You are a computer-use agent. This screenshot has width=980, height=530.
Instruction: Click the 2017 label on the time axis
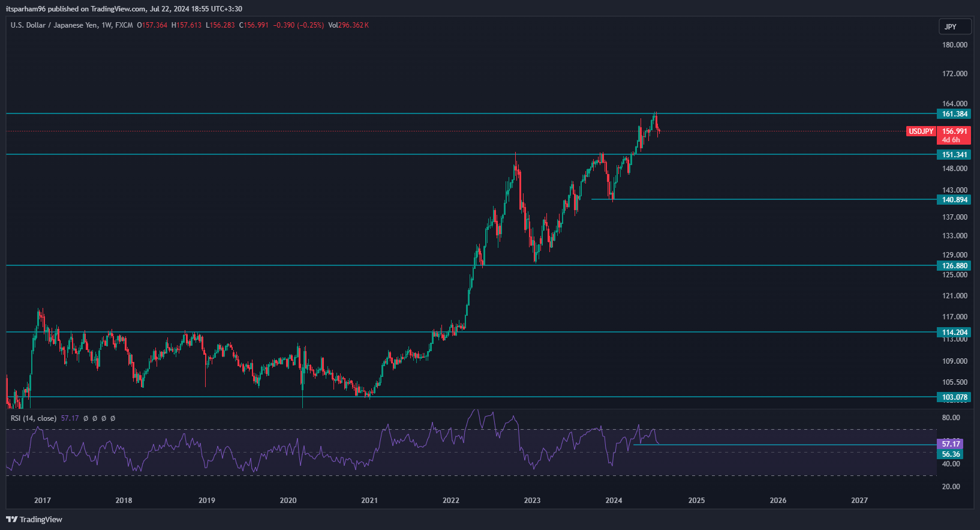coord(43,501)
